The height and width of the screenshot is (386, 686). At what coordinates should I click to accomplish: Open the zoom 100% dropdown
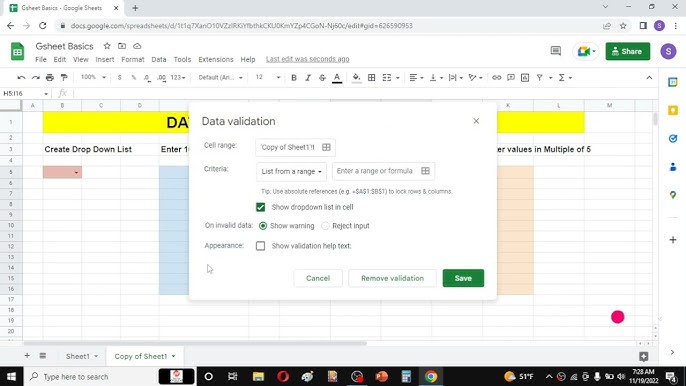click(x=93, y=77)
